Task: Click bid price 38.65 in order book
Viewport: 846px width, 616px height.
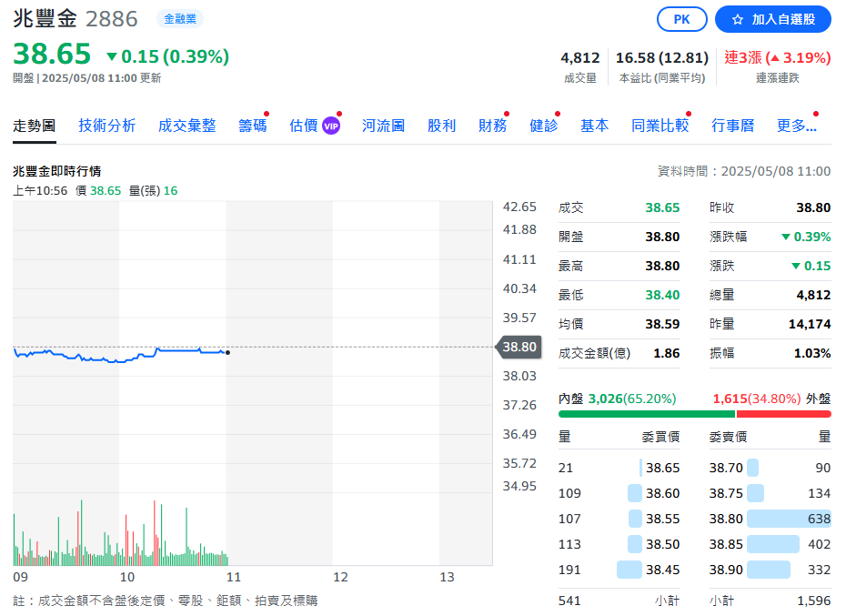Action: (662, 468)
